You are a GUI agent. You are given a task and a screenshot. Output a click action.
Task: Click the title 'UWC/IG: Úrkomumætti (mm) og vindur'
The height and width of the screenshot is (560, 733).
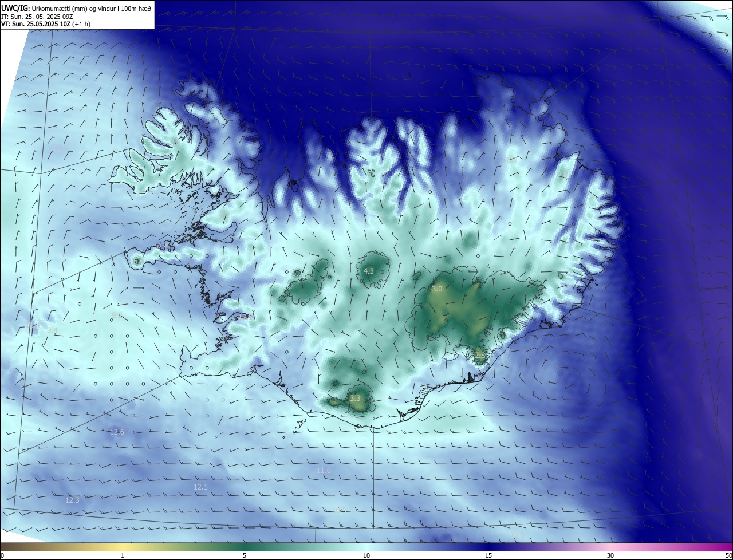[76, 8]
